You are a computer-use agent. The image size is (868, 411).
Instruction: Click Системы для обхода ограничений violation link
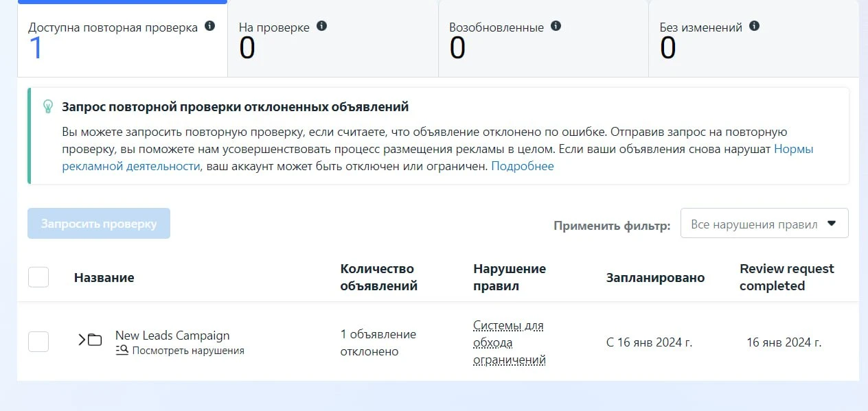pos(509,342)
